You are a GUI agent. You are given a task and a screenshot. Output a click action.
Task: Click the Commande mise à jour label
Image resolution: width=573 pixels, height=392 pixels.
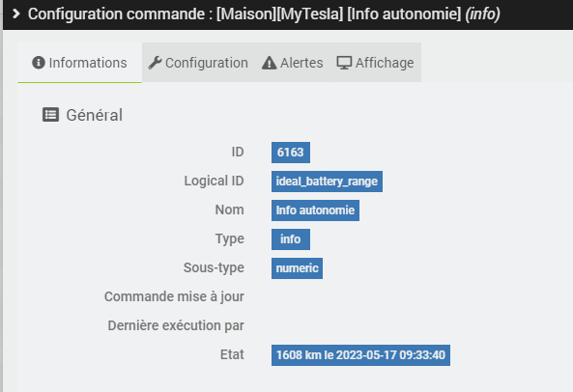pos(174,296)
